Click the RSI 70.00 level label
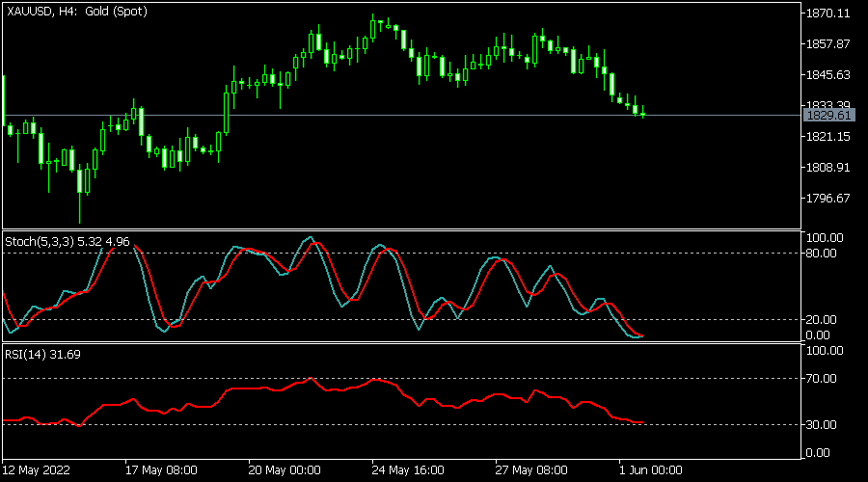Screen dimensions: 868x482 [821, 379]
